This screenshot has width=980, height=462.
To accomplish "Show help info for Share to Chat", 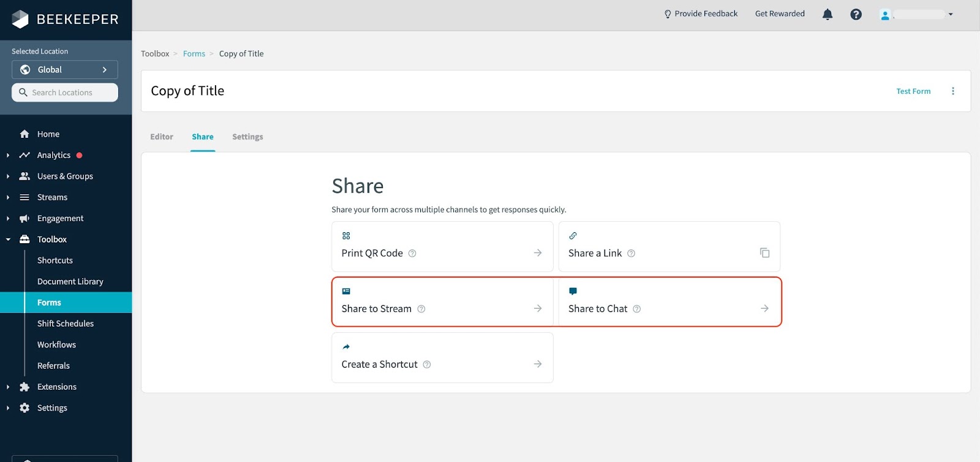I will click(x=637, y=309).
